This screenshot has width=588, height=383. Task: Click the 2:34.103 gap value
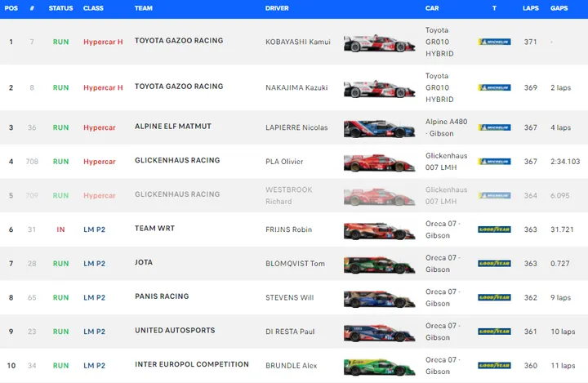[x=565, y=162]
